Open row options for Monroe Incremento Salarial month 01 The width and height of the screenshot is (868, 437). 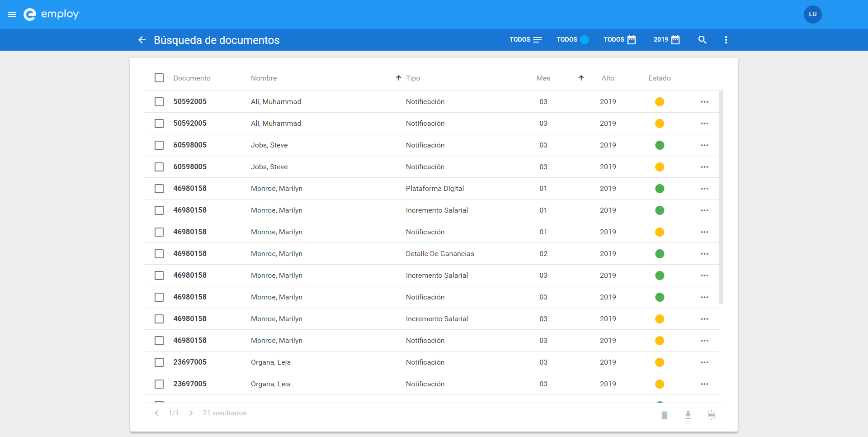pos(704,210)
